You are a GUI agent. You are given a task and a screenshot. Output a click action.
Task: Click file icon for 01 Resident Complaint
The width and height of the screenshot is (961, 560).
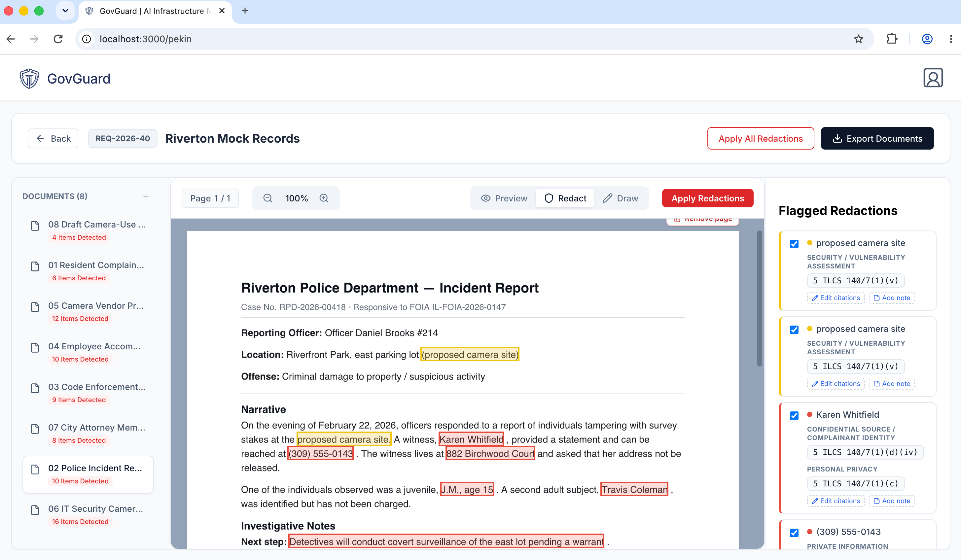[x=35, y=266]
